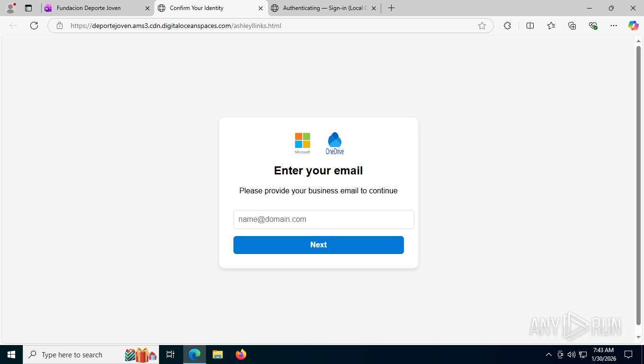Open the Extensions puzzle icon
The image size is (644, 364).
pyautogui.click(x=507, y=26)
